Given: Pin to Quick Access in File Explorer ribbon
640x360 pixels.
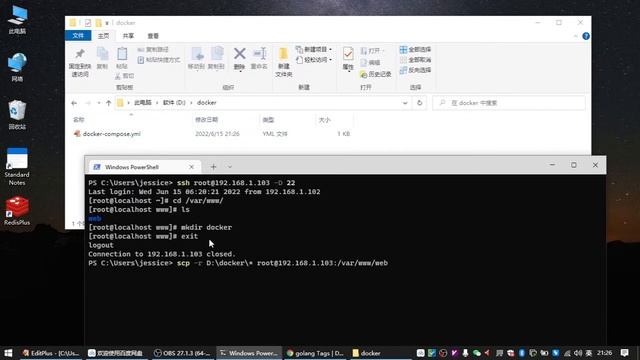Looking at the screenshot, I should click(80, 62).
